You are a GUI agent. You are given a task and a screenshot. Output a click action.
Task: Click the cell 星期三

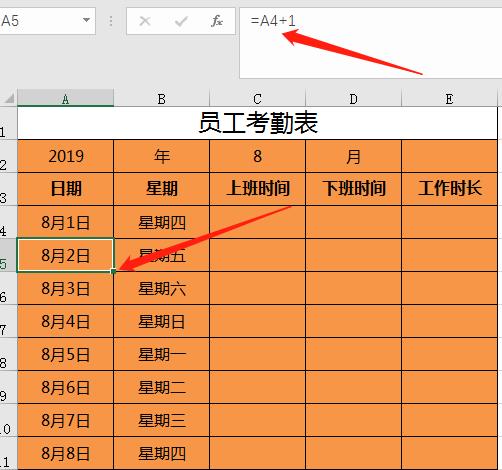pyautogui.click(x=161, y=420)
